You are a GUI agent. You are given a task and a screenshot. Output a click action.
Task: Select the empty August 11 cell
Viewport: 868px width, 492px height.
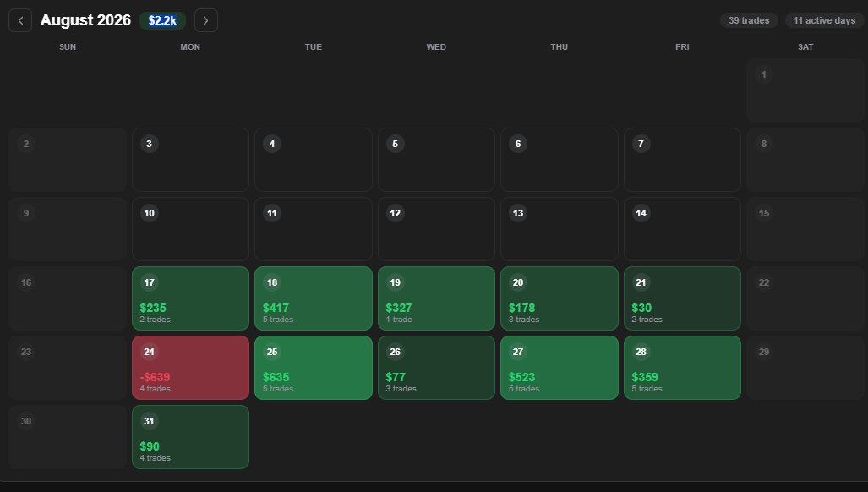click(x=314, y=229)
